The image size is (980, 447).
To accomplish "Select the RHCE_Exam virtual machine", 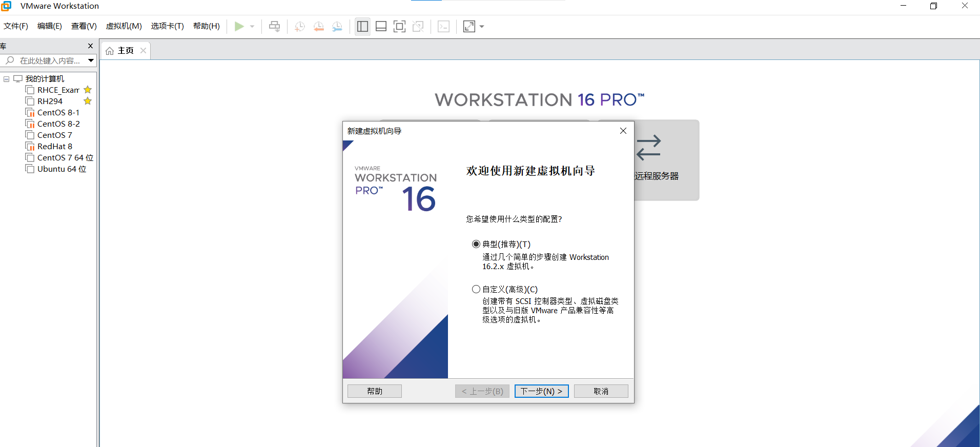I will coord(58,90).
